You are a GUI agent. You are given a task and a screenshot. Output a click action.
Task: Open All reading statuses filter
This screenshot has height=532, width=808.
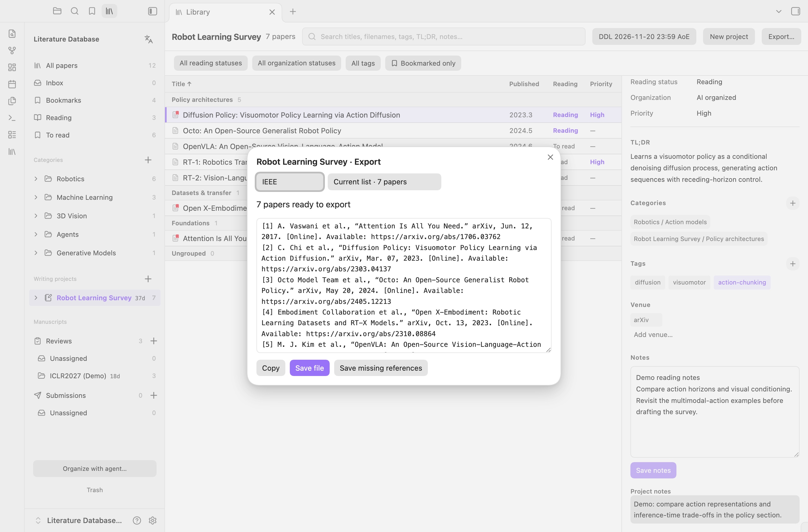(x=210, y=63)
